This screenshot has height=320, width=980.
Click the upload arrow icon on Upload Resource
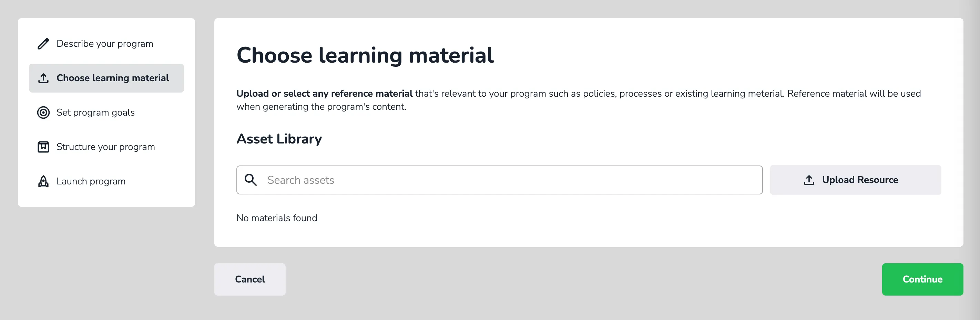(808, 180)
